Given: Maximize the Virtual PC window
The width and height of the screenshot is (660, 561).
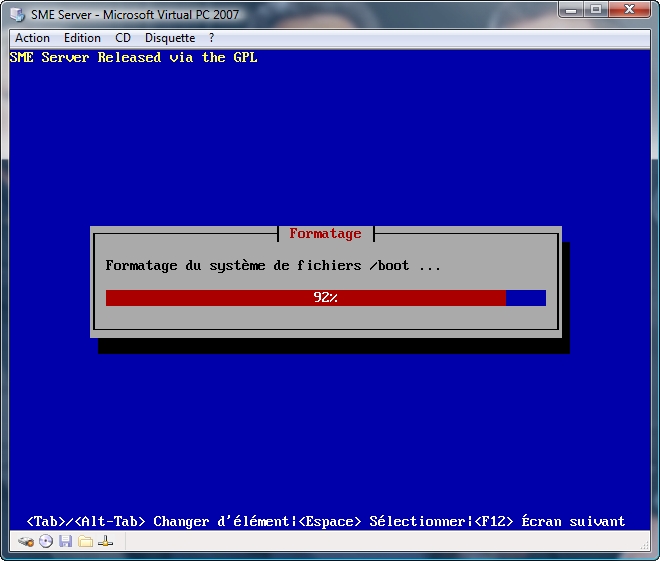Looking at the screenshot, I should coord(596,10).
